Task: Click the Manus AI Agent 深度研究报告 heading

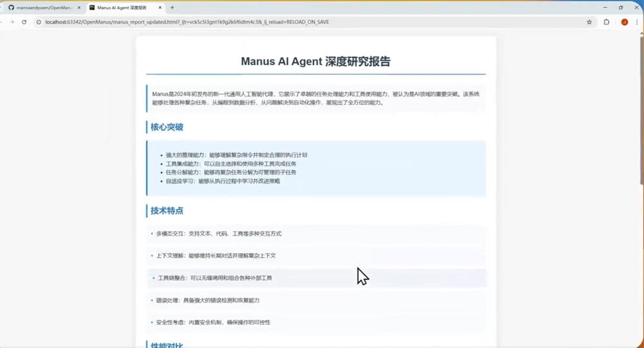Action: pos(316,62)
